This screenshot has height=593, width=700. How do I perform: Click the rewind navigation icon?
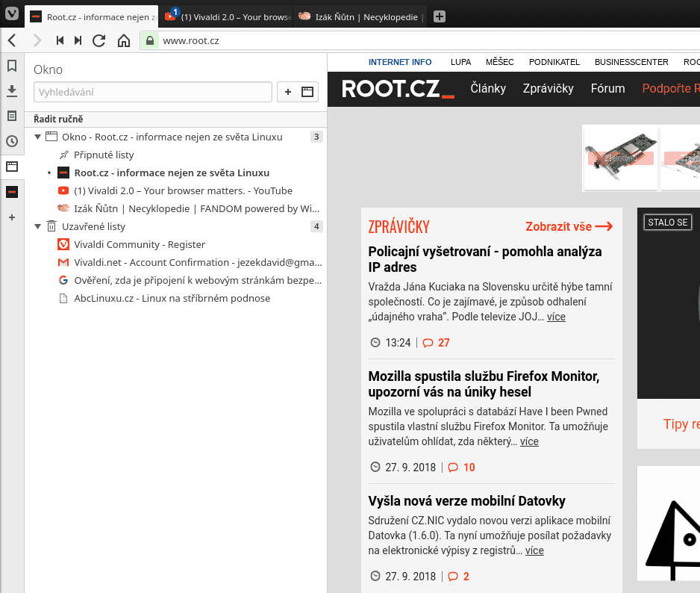59,40
